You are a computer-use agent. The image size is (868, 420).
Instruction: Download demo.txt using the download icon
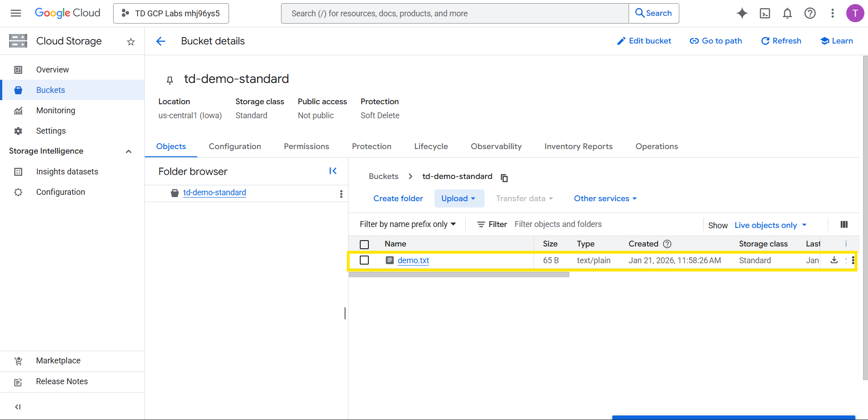834,260
